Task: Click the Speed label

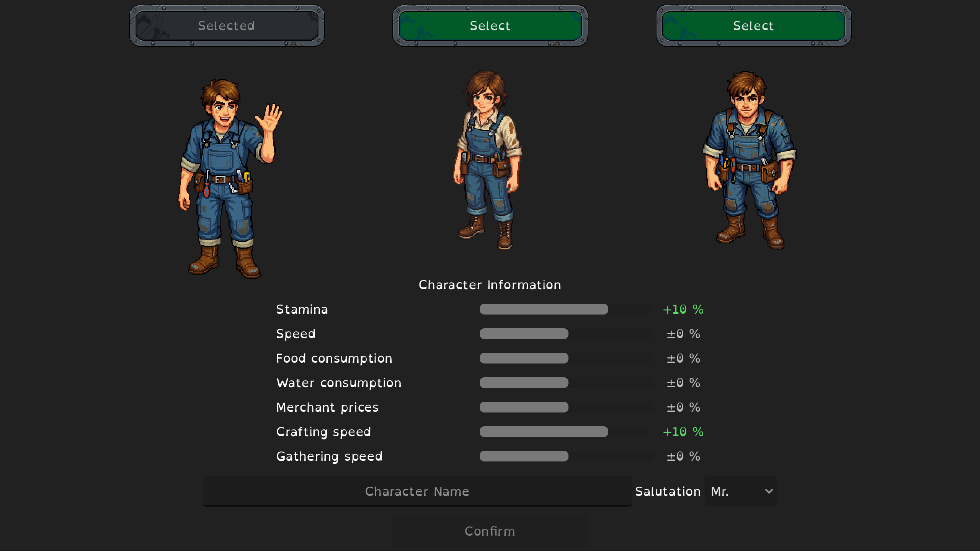Action: pos(296,334)
